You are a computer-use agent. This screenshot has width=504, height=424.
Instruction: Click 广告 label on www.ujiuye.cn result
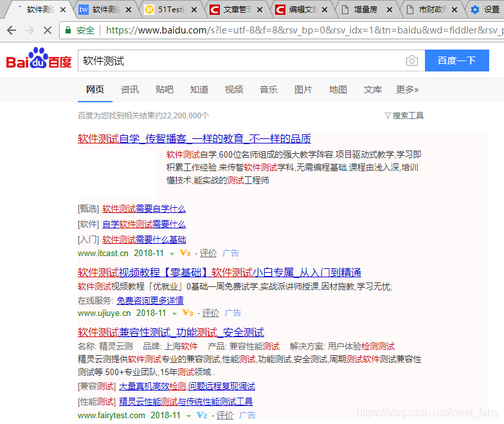(233, 313)
